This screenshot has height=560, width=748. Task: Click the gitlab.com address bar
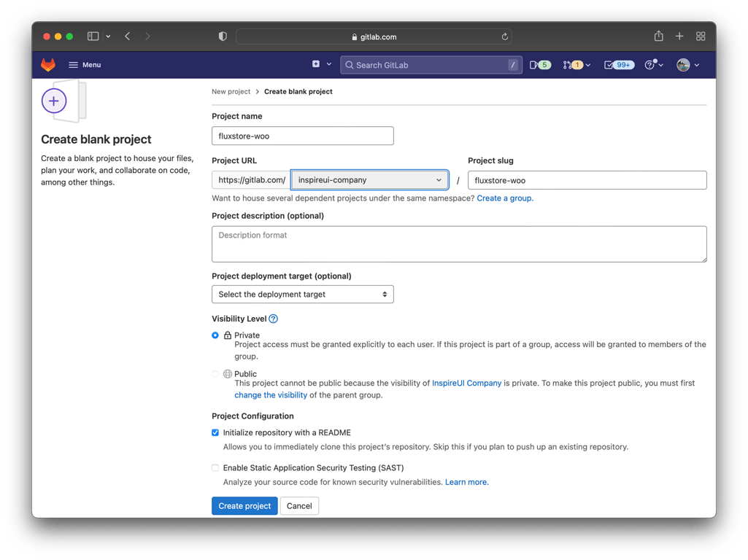click(x=374, y=36)
